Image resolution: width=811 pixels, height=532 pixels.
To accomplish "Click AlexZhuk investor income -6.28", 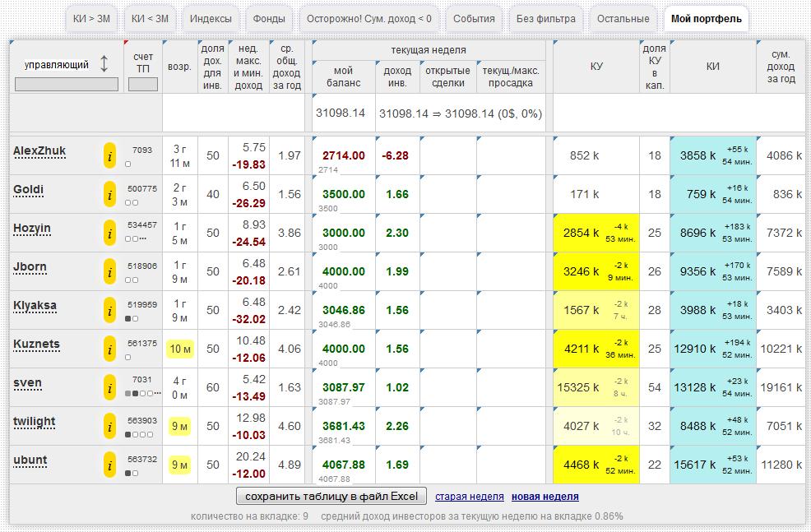I will (x=395, y=155).
